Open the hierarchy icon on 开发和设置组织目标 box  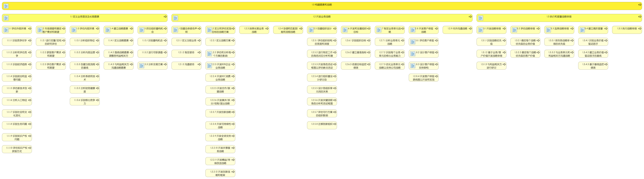[345, 30]
